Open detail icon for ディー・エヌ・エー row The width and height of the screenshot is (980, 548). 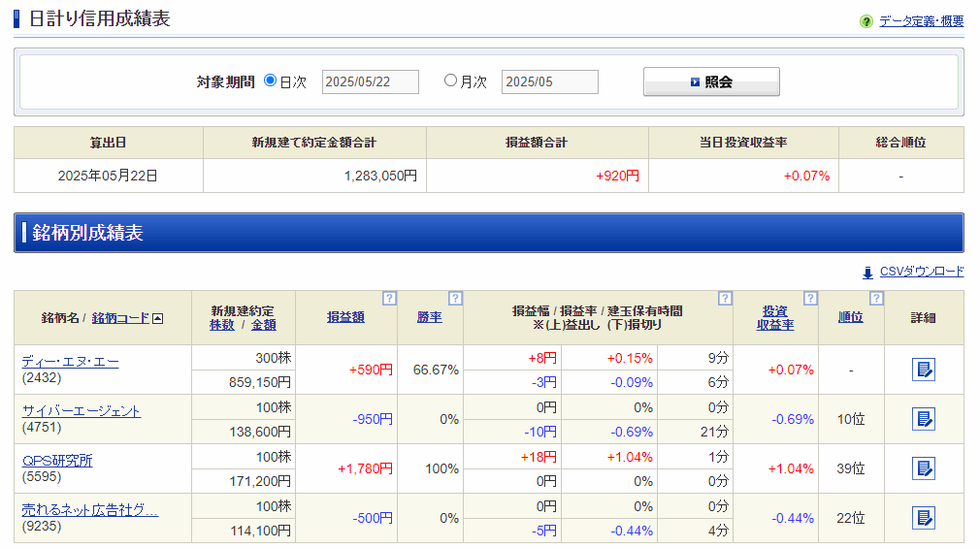(923, 370)
